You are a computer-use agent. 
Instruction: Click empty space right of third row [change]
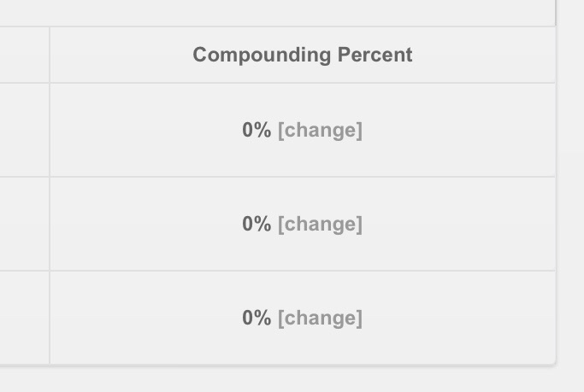coord(462,318)
